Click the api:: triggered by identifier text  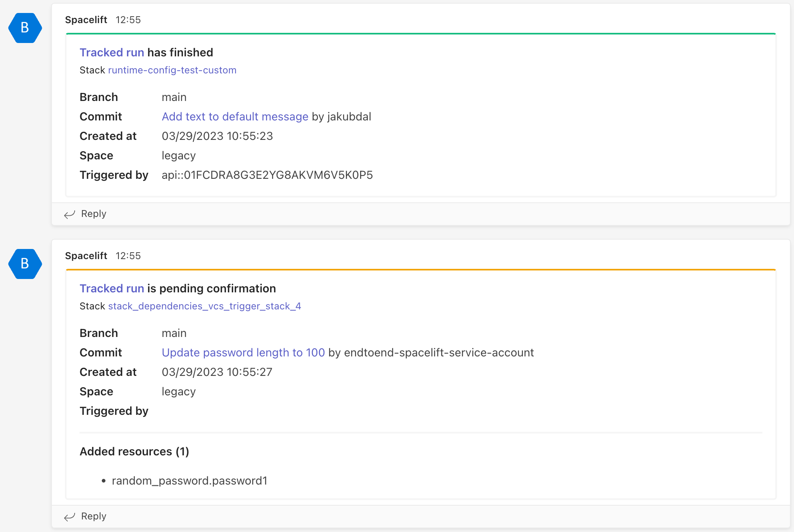[x=267, y=175]
